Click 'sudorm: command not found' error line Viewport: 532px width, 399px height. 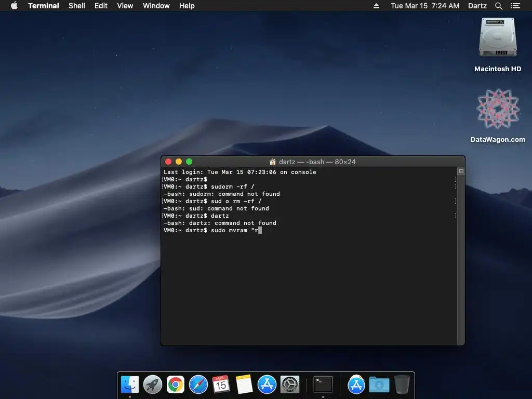[221, 194]
